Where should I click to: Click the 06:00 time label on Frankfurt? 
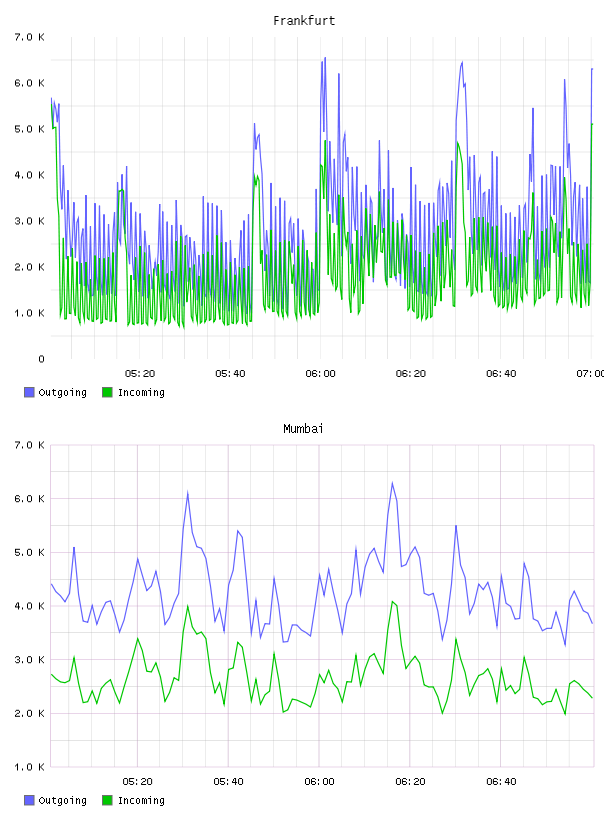(x=320, y=374)
